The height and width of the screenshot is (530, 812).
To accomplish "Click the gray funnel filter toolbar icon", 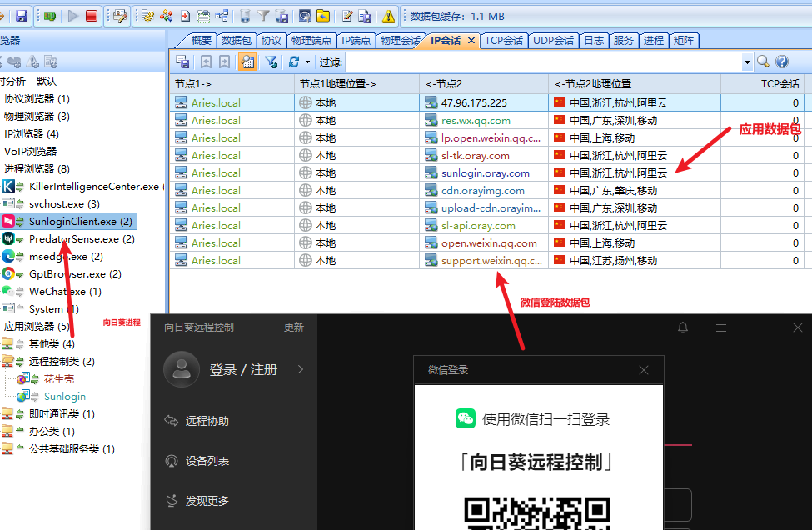I will click(263, 16).
